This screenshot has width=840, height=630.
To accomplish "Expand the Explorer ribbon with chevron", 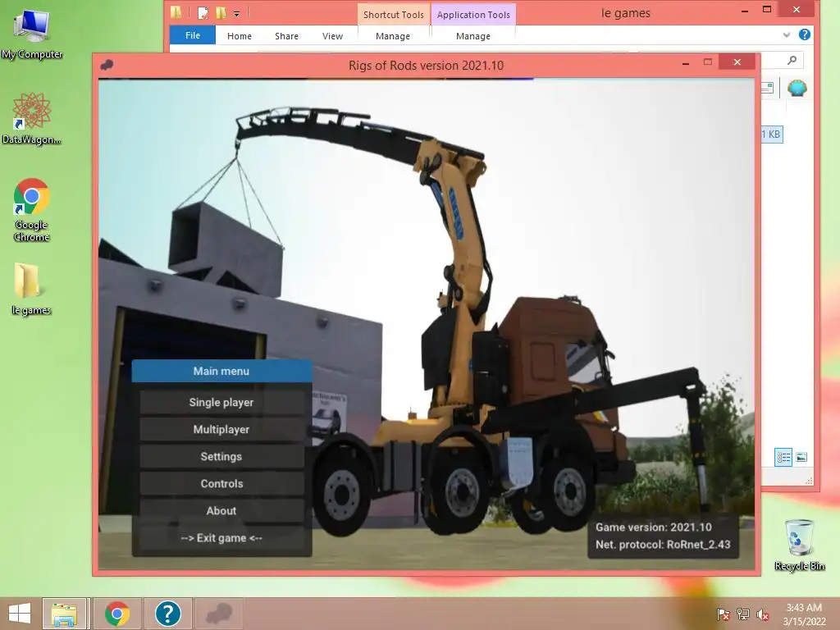I will 786,34.
